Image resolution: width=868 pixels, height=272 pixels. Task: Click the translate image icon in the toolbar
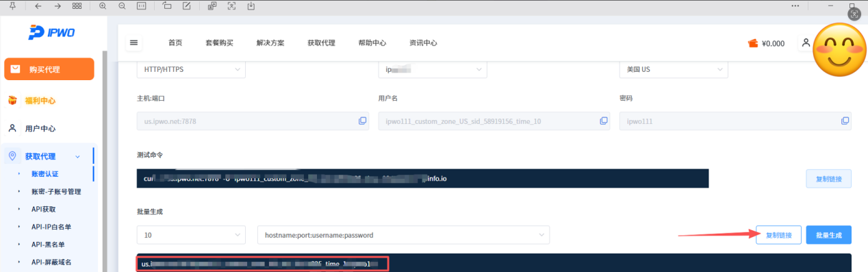[212, 5]
